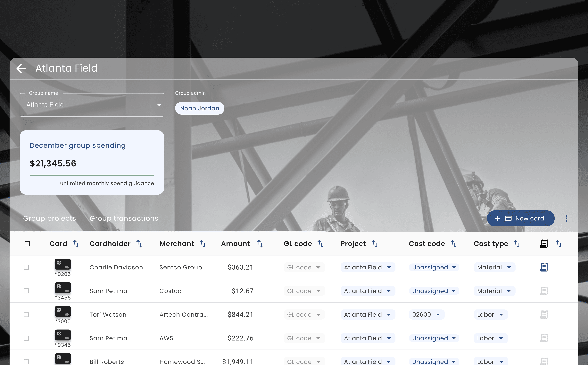Open Charlie Davidson's blue receipt icon

point(544,267)
